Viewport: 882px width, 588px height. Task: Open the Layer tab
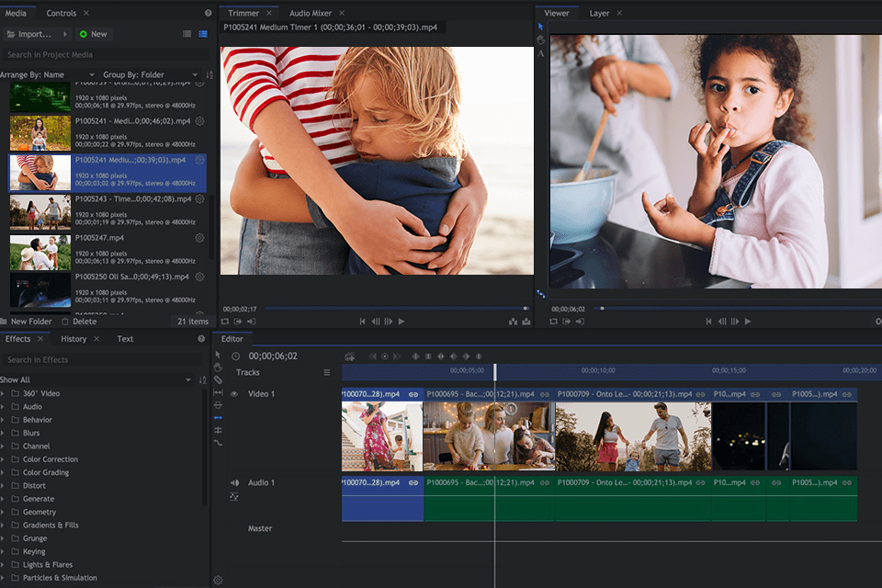(599, 14)
